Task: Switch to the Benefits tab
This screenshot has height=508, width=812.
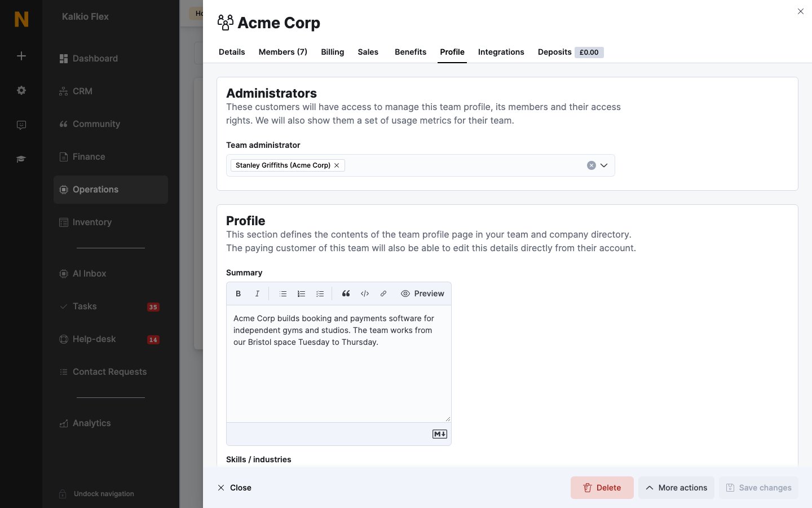Action: 411,52
